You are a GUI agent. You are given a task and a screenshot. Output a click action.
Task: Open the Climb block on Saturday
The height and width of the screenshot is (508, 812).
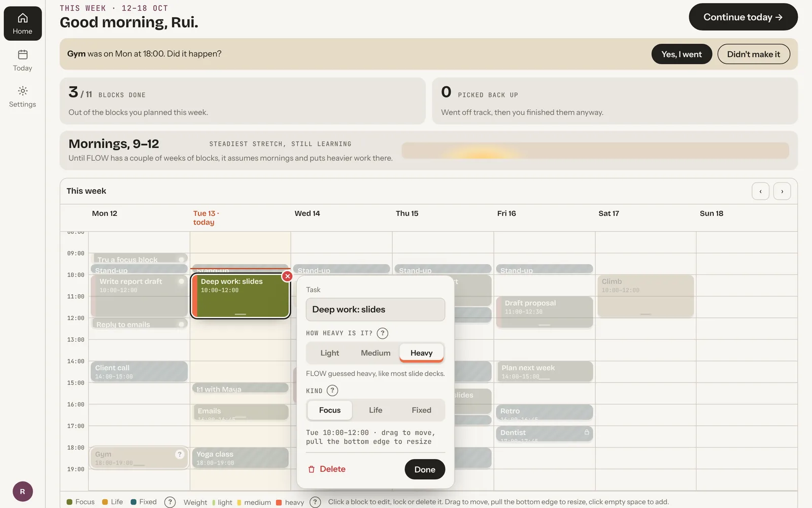(x=646, y=296)
